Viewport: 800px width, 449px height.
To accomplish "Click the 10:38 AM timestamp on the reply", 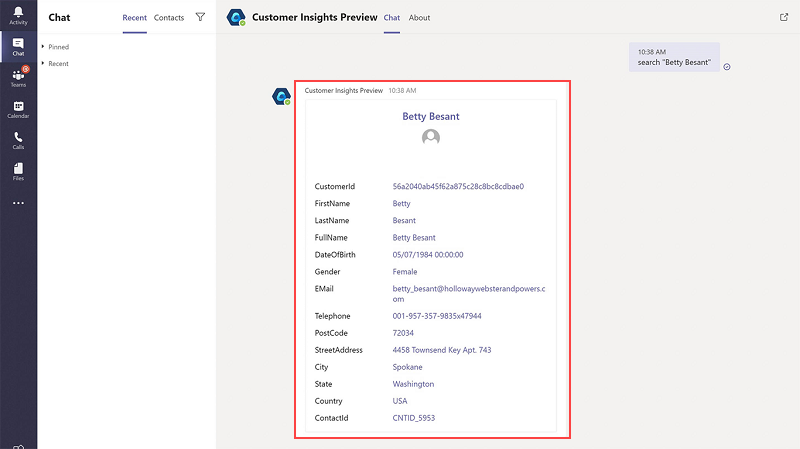I will point(402,91).
